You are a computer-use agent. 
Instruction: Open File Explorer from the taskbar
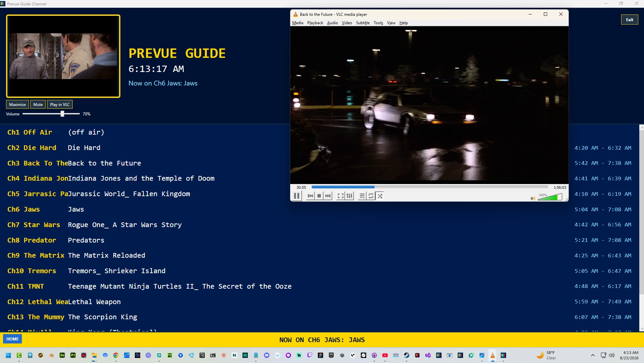point(94,355)
